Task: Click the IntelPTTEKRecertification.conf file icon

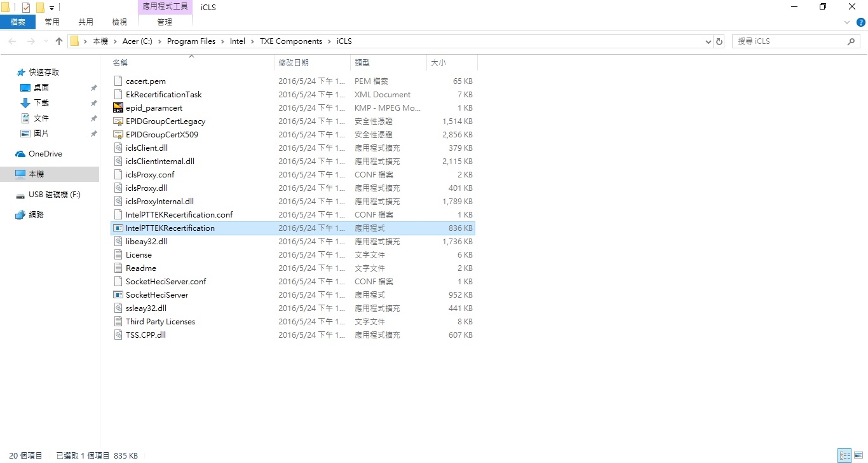Action: [118, 214]
